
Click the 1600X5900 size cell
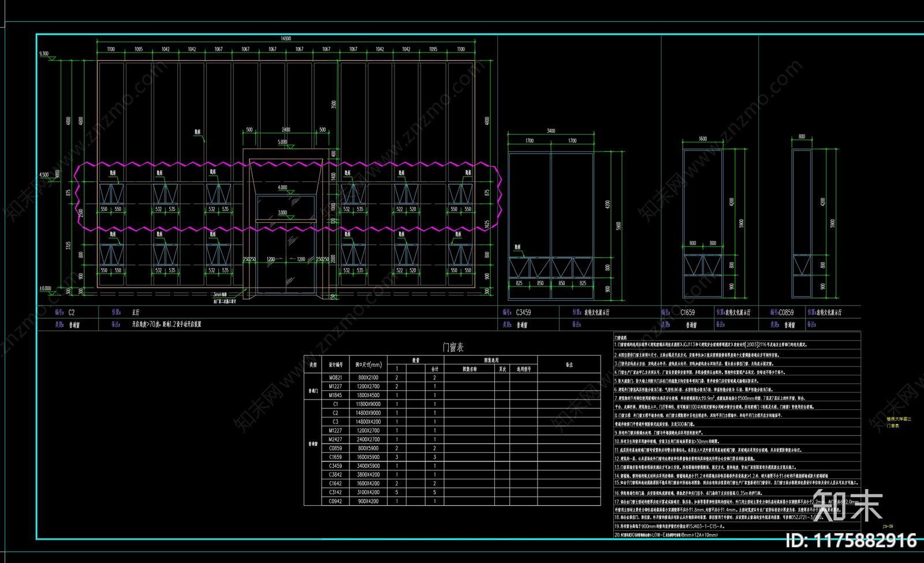[x=368, y=457]
